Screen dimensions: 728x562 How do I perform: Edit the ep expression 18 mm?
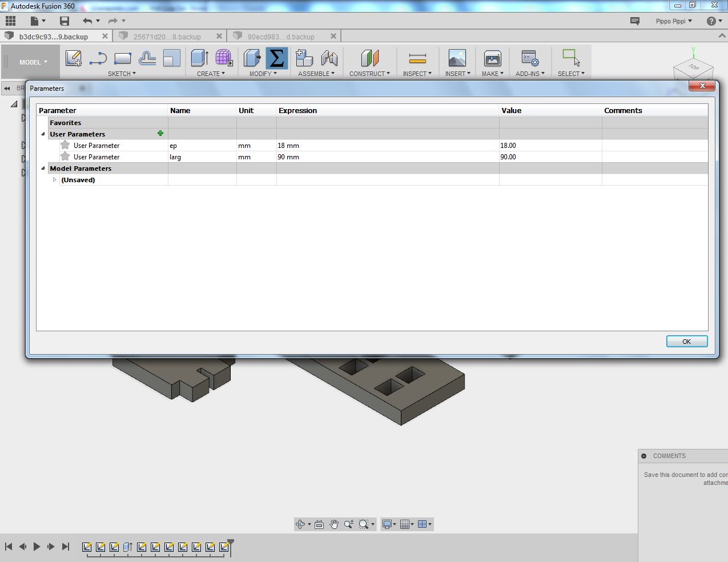pyautogui.click(x=388, y=146)
